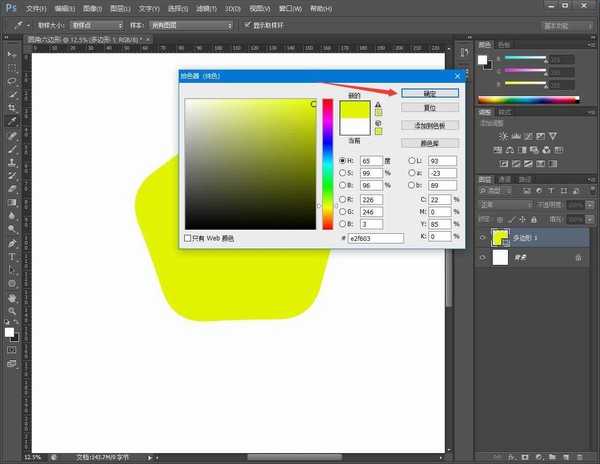Hide the 多边形 1 layer via eye icon
Image resolution: width=600 pixels, height=464 pixels.
point(484,237)
